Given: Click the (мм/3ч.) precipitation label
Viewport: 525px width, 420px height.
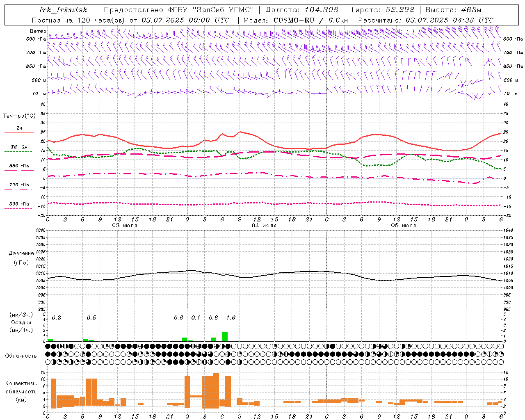Looking at the screenshot, I should (21, 315).
